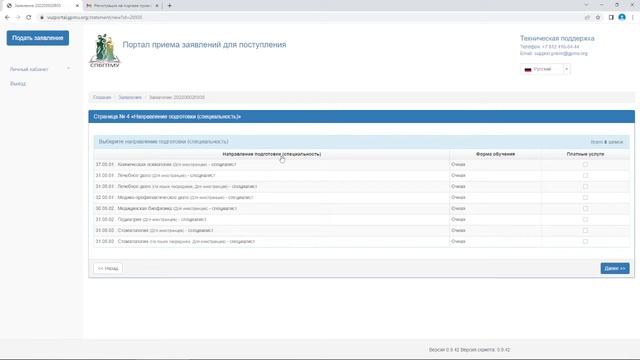Click the << Назад button
The height and width of the screenshot is (360, 640).
click(108, 268)
